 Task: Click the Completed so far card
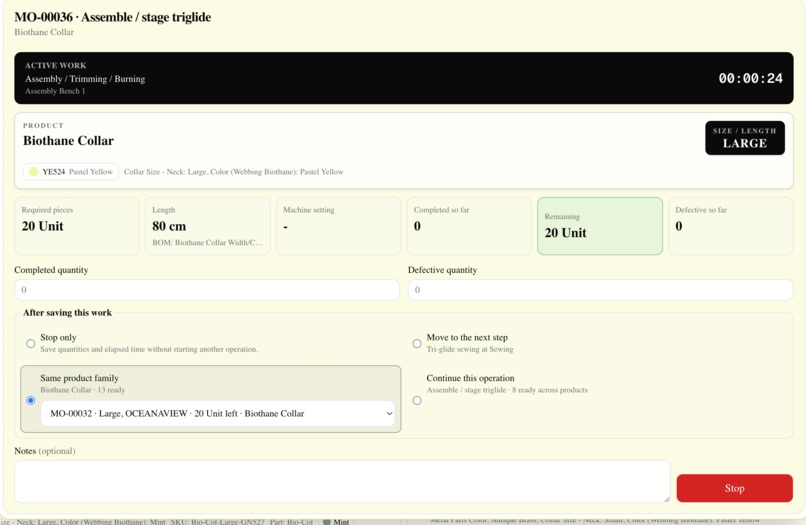tap(469, 226)
